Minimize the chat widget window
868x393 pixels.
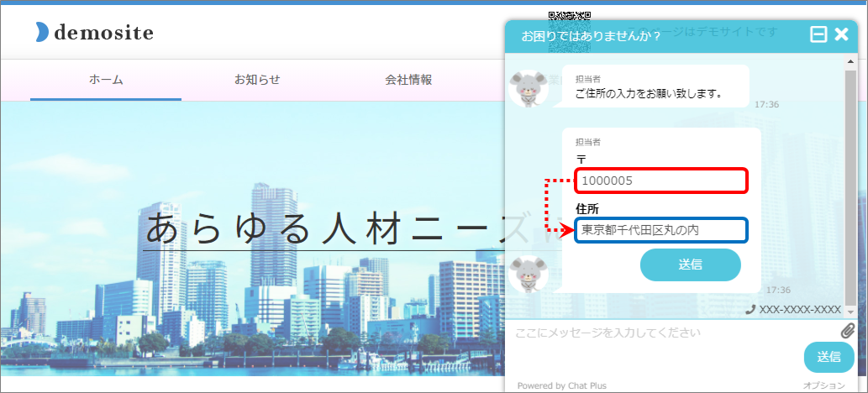tap(818, 35)
